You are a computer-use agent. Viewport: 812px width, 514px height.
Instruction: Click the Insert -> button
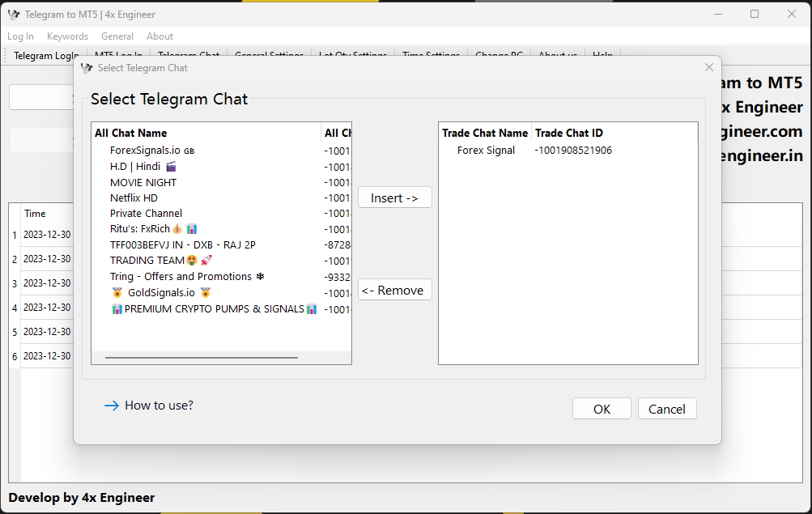[x=394, y=198]
